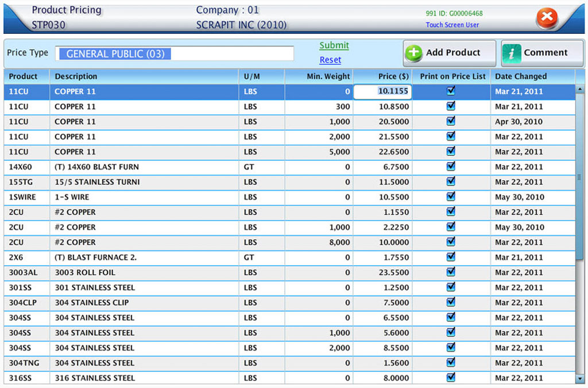Toggle Print on Price List for 1SWIRE
The height and width of the screenshot is (388, 588).
[451, 196]
